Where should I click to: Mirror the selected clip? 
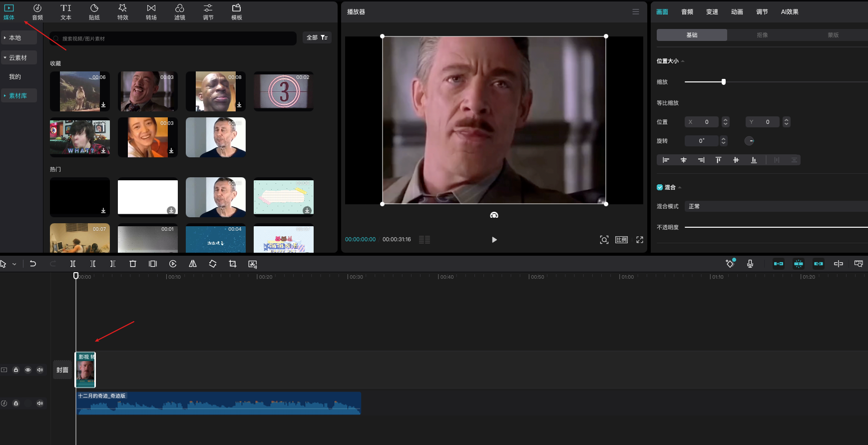point(193,264)
